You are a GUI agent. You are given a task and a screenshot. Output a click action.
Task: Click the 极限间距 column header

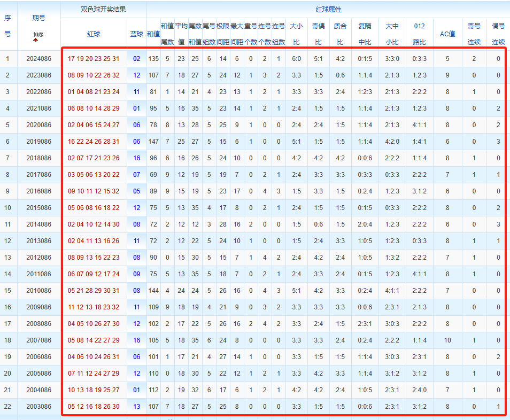click(x=223, y=34)
